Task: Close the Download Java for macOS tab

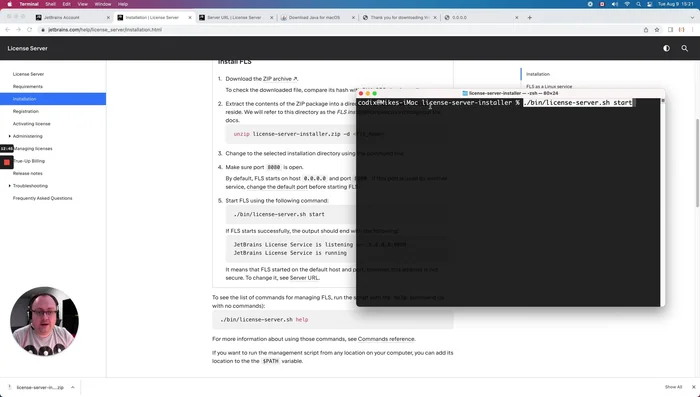Action: 353,17
